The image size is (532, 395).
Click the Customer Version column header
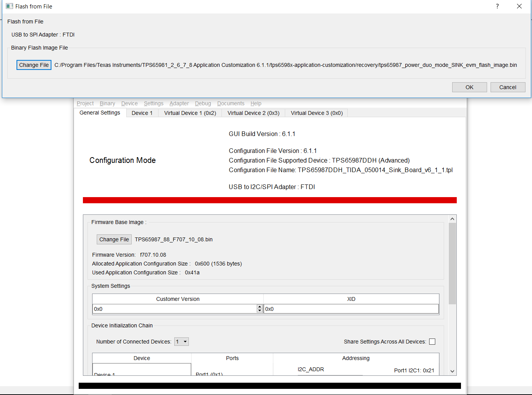point(178,299)
